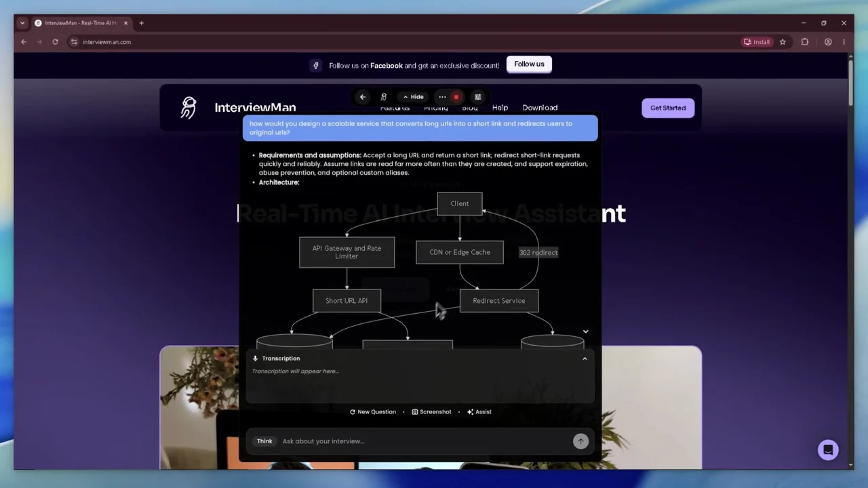Bookmark this page with the star icon
Screen dimensions: 868x488
coord(783,42)
